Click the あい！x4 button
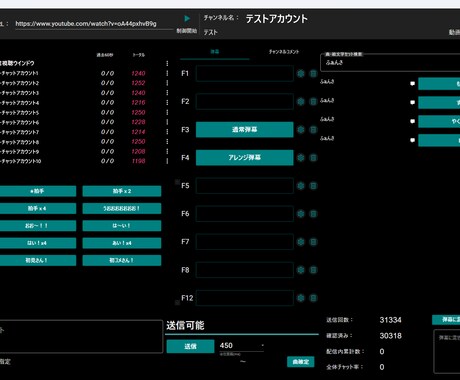This screenshot has width=460, height=380. (x=122, y=243)
